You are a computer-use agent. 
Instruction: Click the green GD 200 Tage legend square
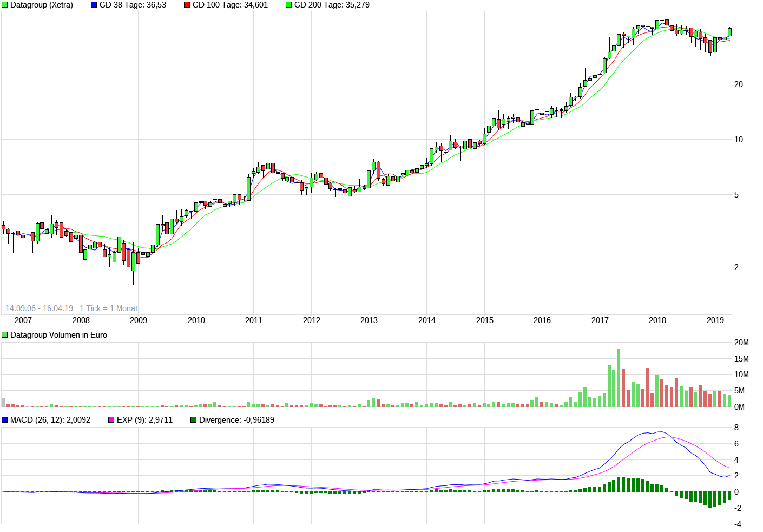(289, 5)
